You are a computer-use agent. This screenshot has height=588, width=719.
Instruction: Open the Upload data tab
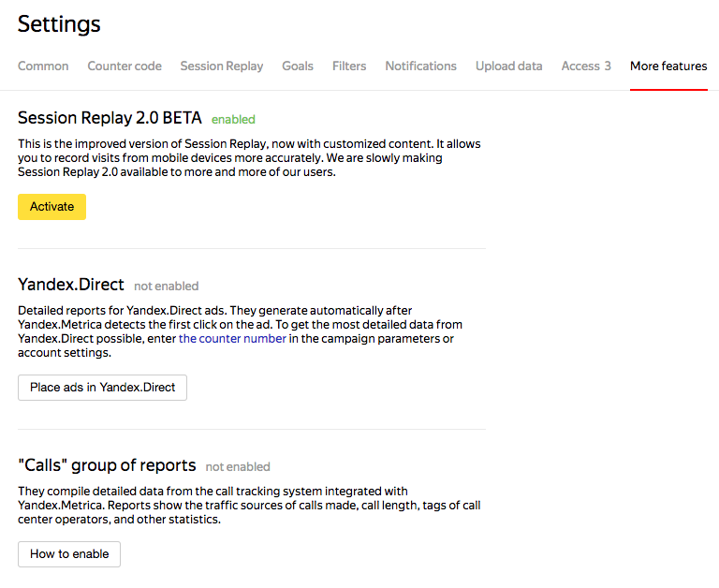pos(509,66)
